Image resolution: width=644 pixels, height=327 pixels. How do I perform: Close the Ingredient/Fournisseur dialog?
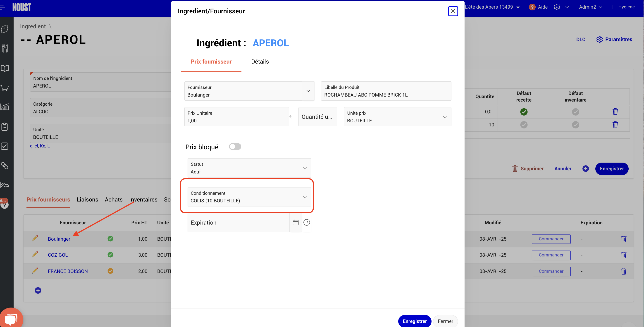pos(453,11)
